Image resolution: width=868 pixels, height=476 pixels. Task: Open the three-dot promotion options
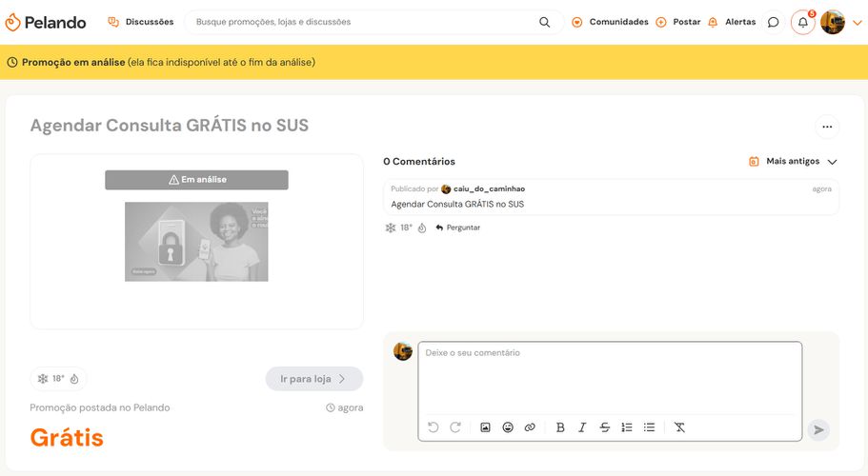[827, 127]
